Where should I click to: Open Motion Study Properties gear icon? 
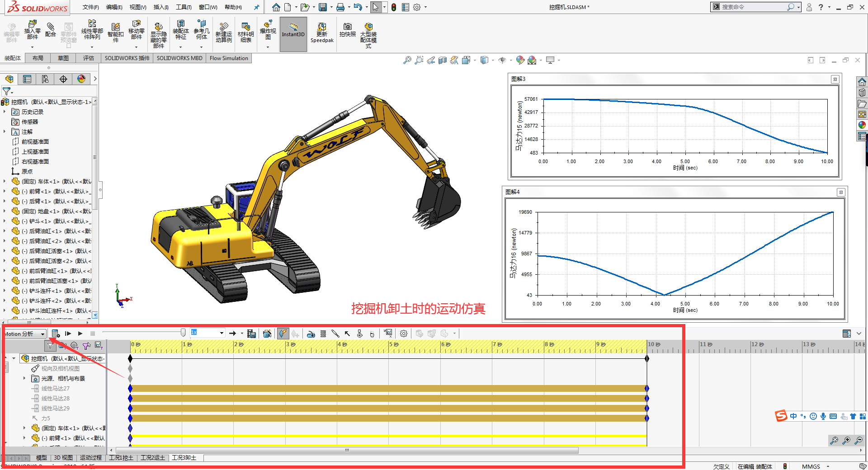(x=404, y=334)
